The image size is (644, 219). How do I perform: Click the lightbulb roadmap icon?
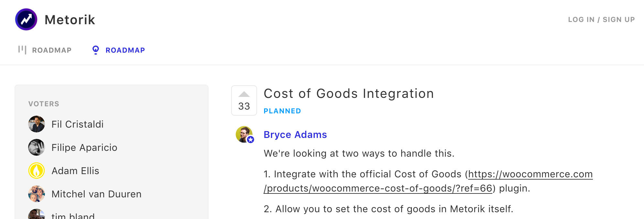pyautogui.click(x=96, y=50)
